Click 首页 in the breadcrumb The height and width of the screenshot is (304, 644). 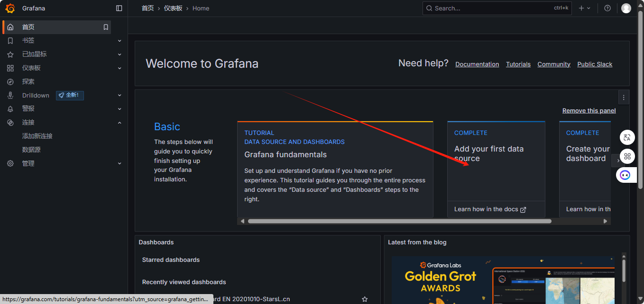[x=148, y=8]
